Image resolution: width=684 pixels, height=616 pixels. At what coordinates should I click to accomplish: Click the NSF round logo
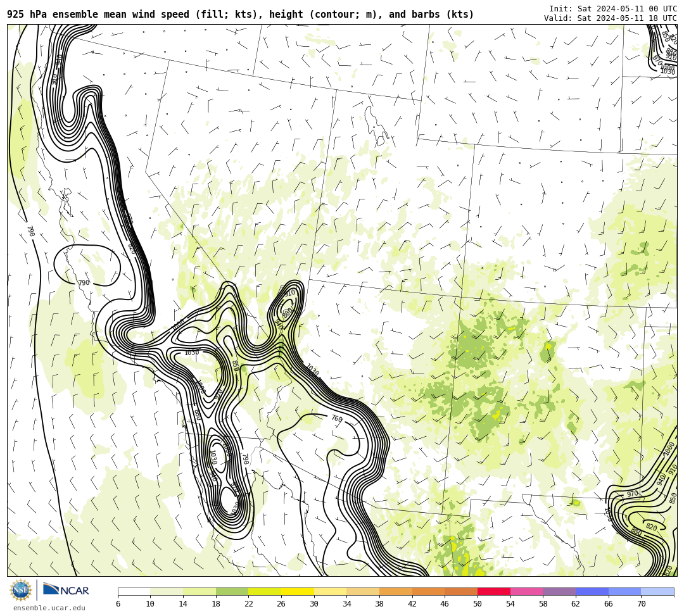[x=21, y=591]
